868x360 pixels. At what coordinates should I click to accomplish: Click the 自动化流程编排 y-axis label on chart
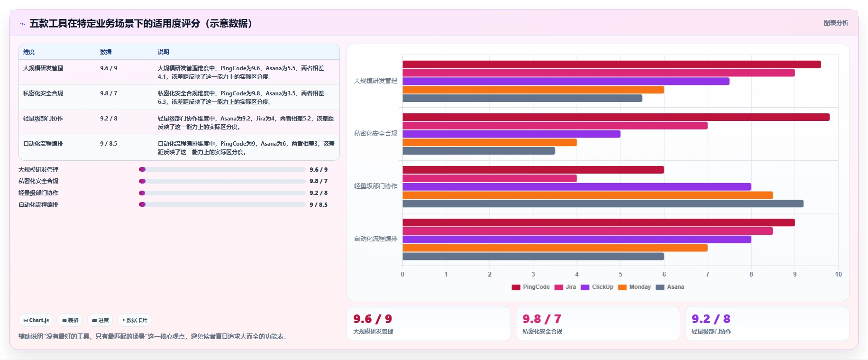375,239
